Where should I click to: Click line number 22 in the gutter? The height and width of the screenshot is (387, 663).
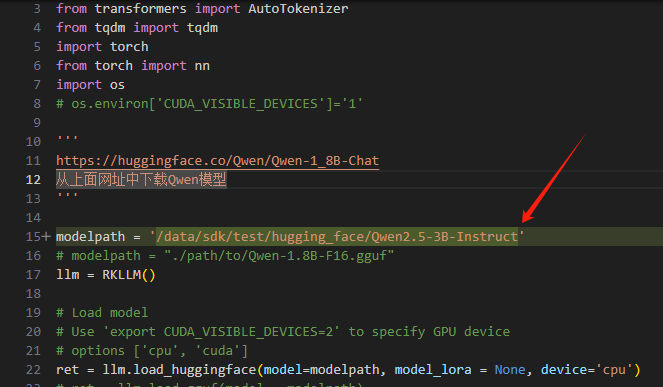click(x=33, y=370)
